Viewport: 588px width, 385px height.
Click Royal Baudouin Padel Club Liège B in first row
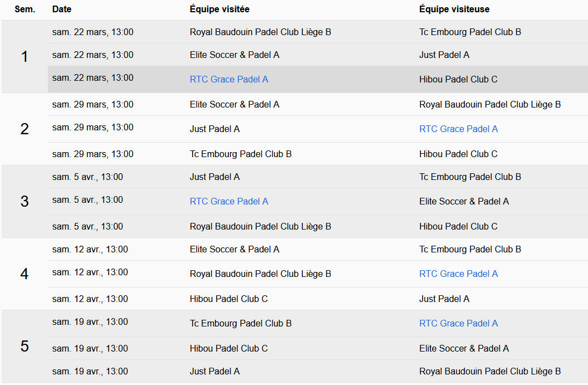260,32
